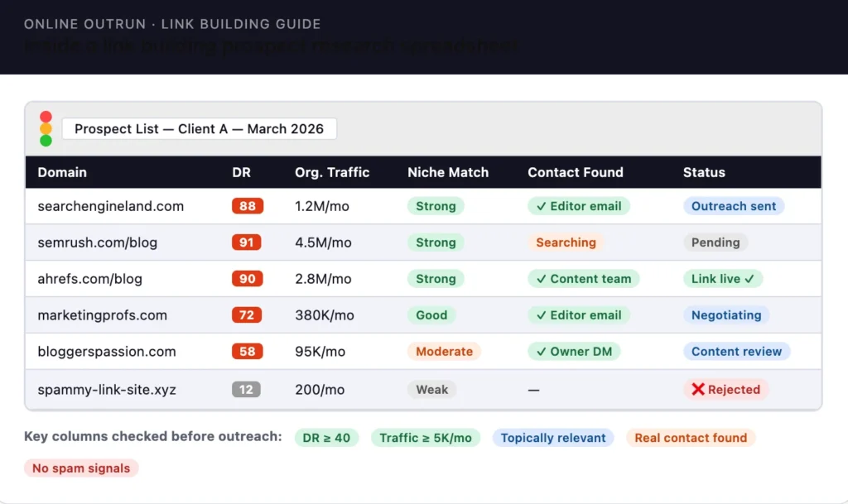Open the ahrefs.com/blog domain link
848x504 pixels.
(x=90, y=279)
